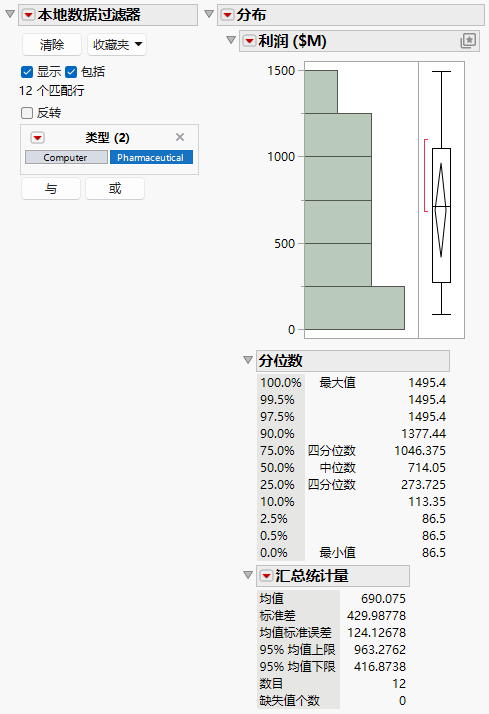Click the 最小值 value 86.5
The image size is (489, 714).
[433, 553]
